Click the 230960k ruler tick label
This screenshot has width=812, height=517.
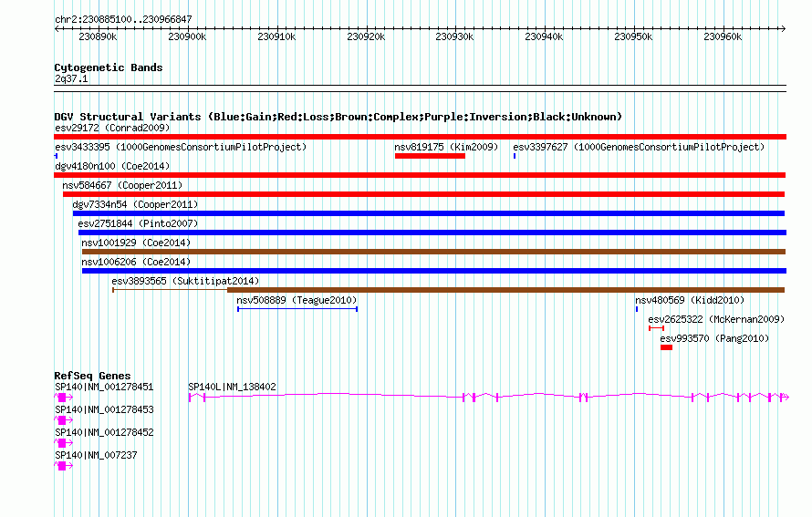(723, 36)
